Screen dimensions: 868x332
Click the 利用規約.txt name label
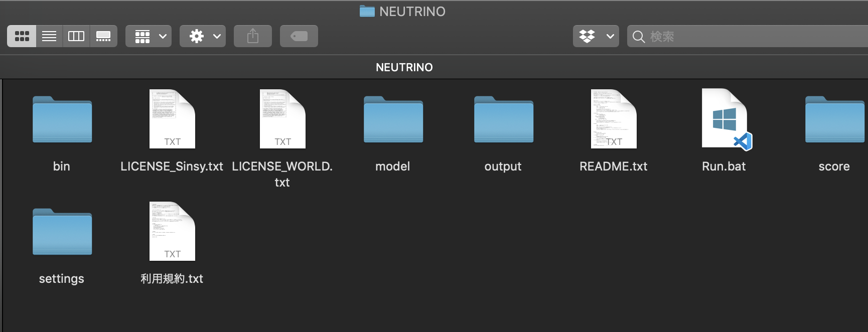172,279
